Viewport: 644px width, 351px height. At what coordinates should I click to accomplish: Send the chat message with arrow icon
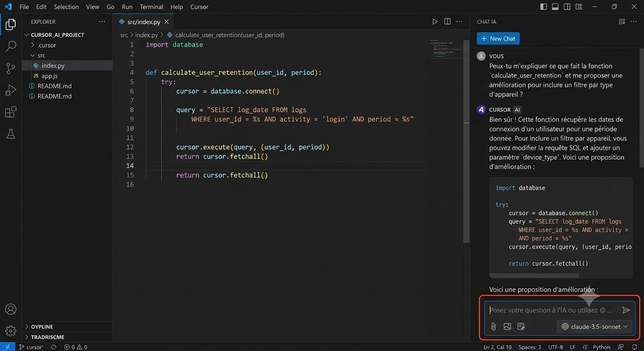tap(626, 310)
